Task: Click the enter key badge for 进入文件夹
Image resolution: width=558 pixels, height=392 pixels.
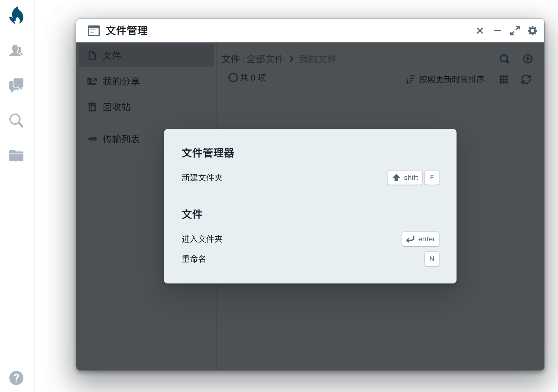Action: point(420,239)
